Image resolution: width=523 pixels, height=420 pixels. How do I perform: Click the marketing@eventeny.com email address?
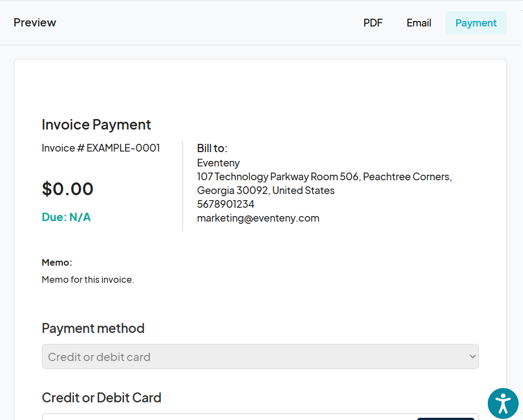point(258,218)
